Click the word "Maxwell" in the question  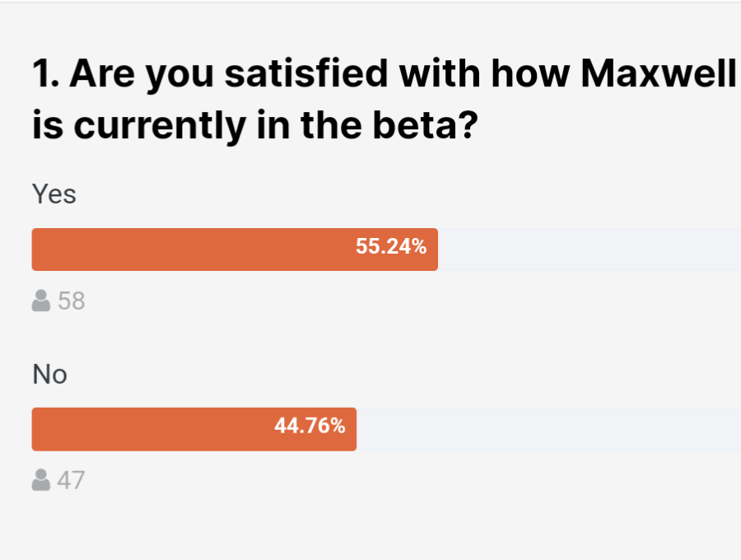click(657, 76)
